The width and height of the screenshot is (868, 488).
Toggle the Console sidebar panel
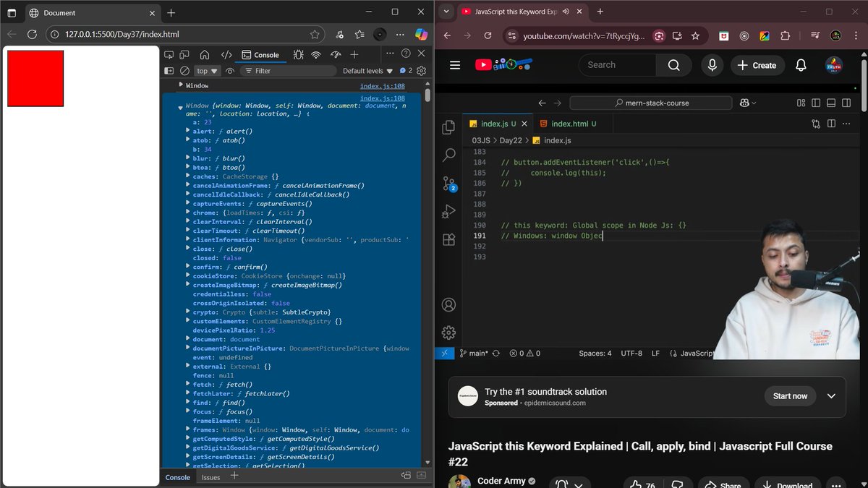coord(169,70)
